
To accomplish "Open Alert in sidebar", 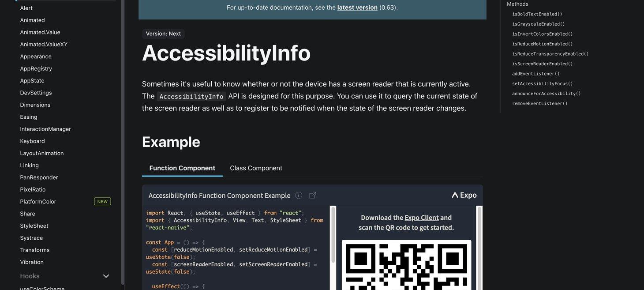I will click(26, 8).
